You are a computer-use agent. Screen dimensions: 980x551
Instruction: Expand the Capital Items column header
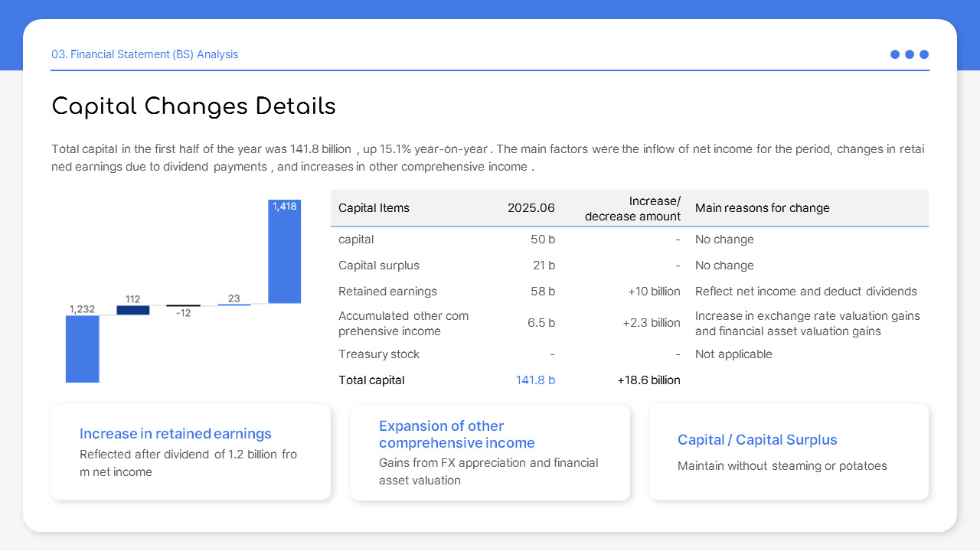[374, 207]
